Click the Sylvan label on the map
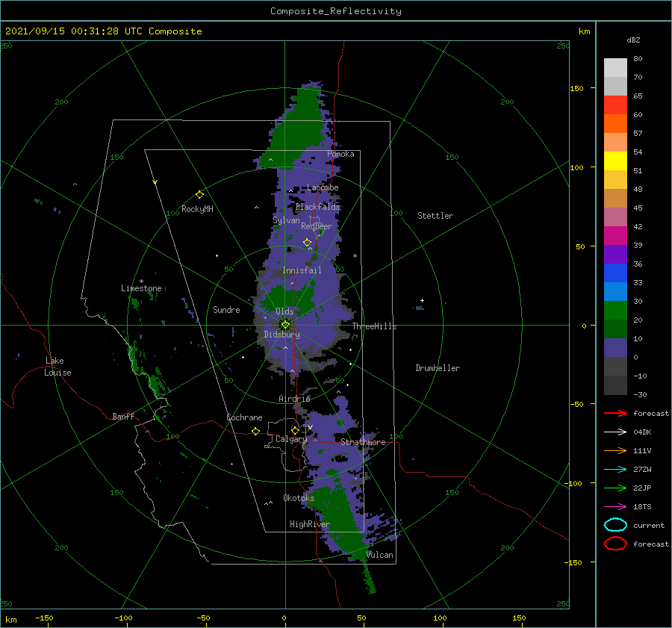 (286, 220)
